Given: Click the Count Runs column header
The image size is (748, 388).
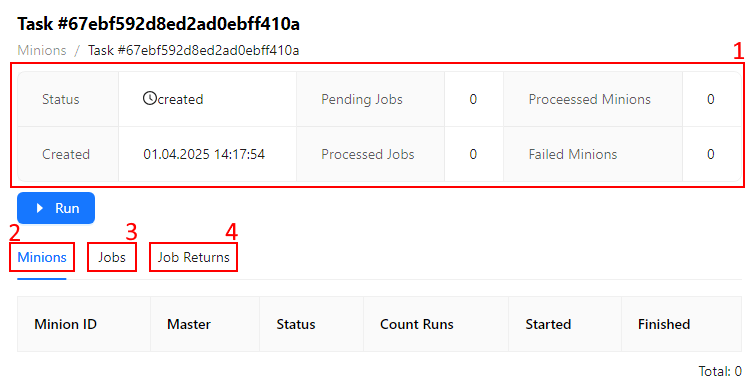Looking at the screenshot, I should (x=416, y=325).
